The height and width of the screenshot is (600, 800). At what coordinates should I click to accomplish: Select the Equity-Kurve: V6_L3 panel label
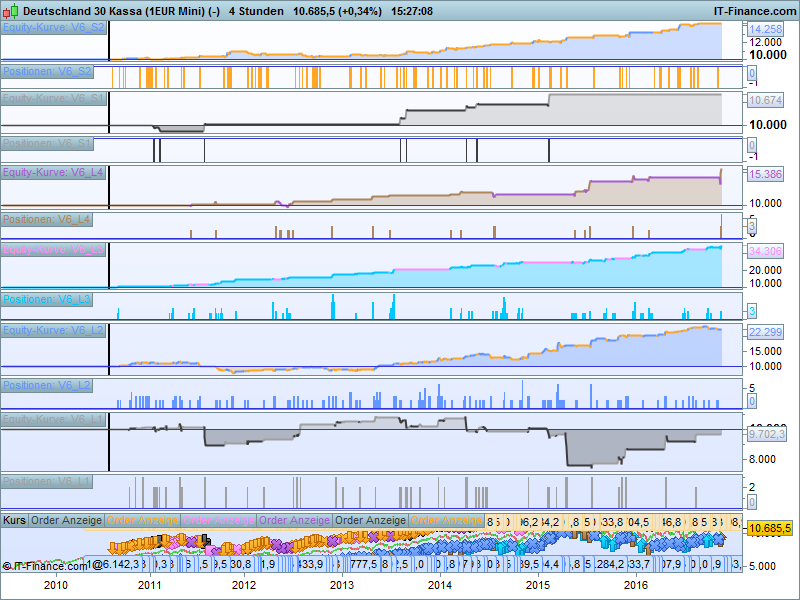point(54,249)
